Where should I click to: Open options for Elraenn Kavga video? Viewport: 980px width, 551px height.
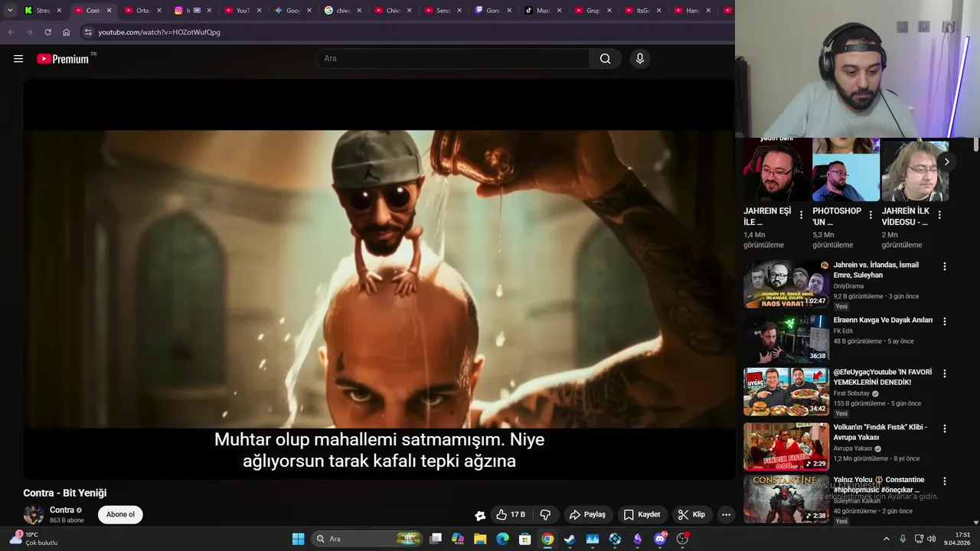(944, 321)
